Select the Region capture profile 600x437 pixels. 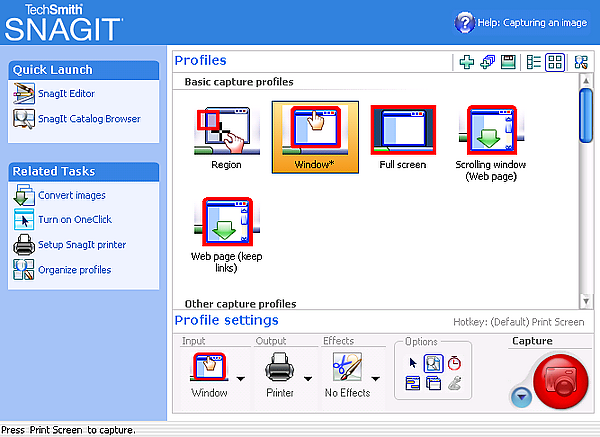coord(227,138)
